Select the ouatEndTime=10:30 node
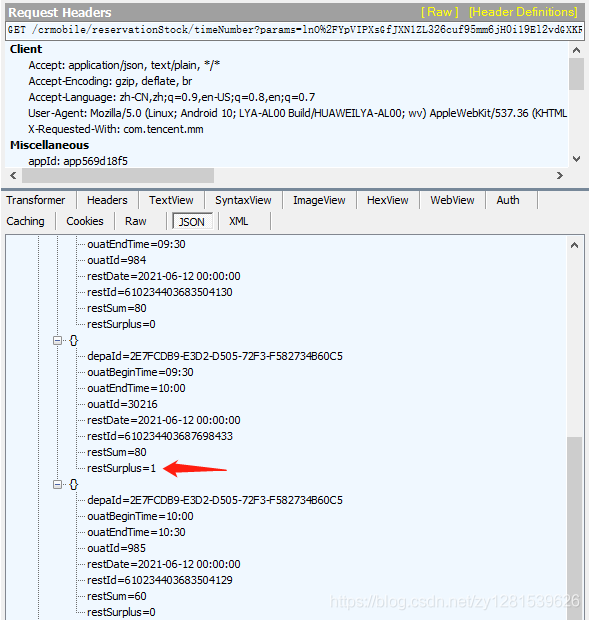Viewport: 590px width, 620px height. point(136,532)
